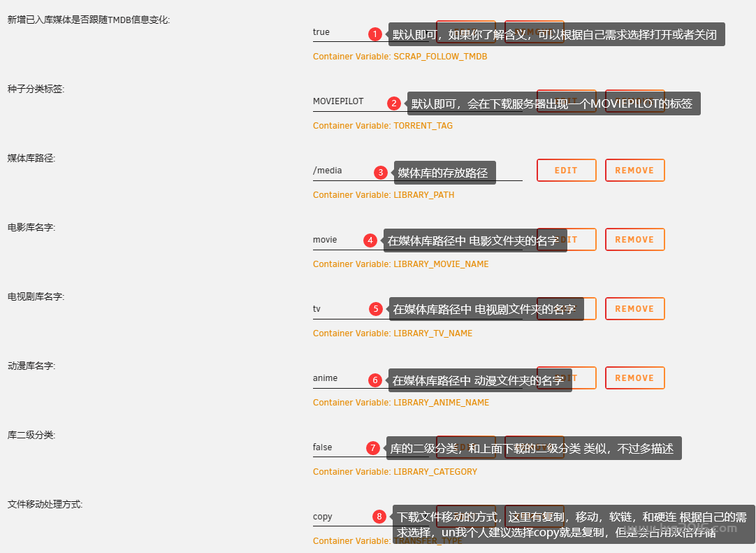The image size is (756, 553).
Task: Edit the MOVIEPILOT torrent tag field
Action: pyautogui.click(x=418, y=101)
